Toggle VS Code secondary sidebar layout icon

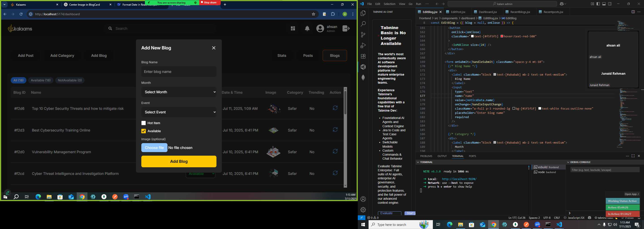tap(610, 4)
